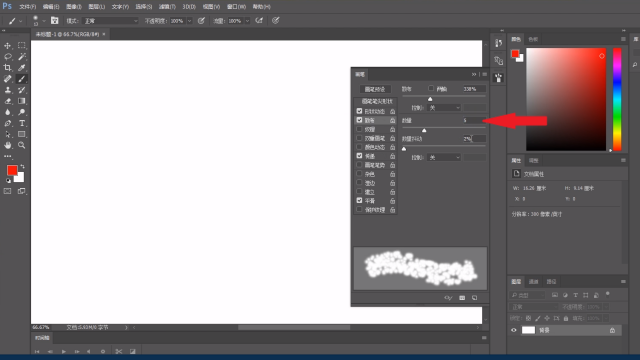Image resolution: width=640 pixels, height=360 pixels.
Task: Click the Brush Presets dock icon
Action: (498, 78)
